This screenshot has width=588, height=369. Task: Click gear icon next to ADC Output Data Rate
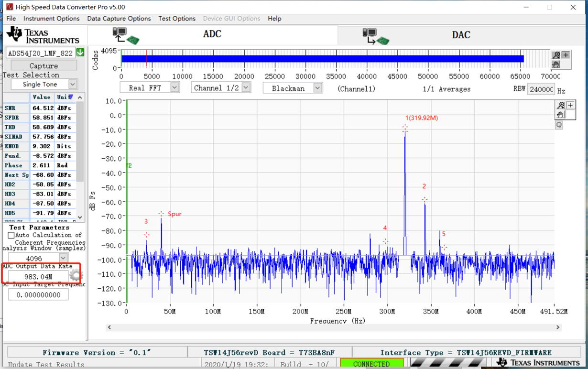point(76,276)
